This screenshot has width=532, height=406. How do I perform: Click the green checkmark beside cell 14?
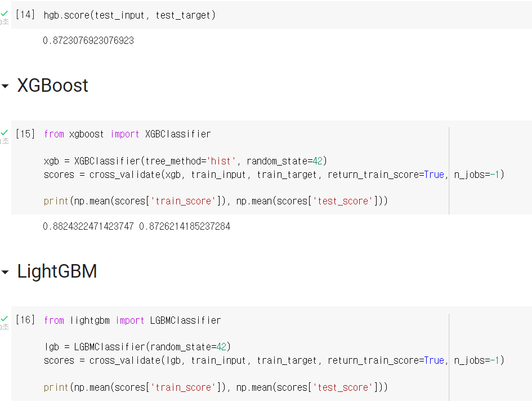(5, 14)
